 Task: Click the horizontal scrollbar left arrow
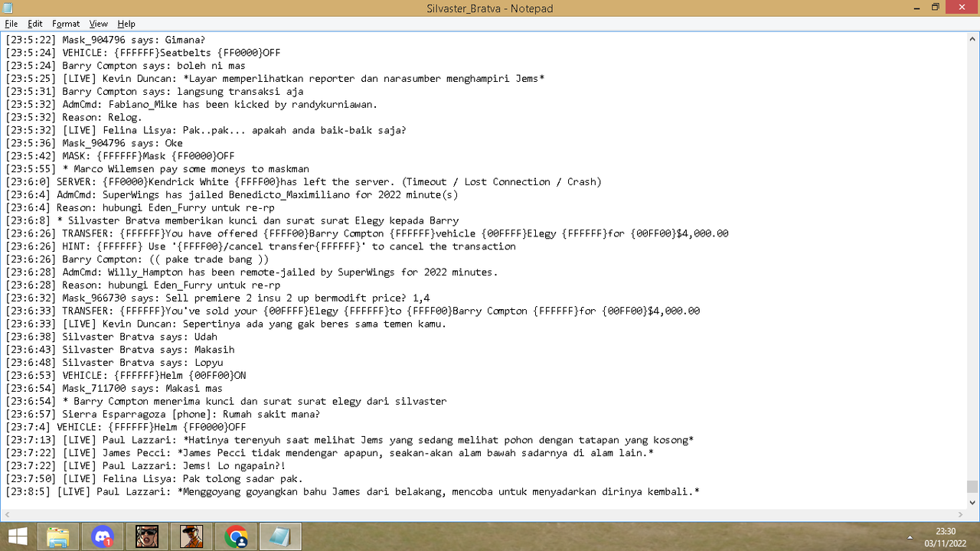pos(8,514)
